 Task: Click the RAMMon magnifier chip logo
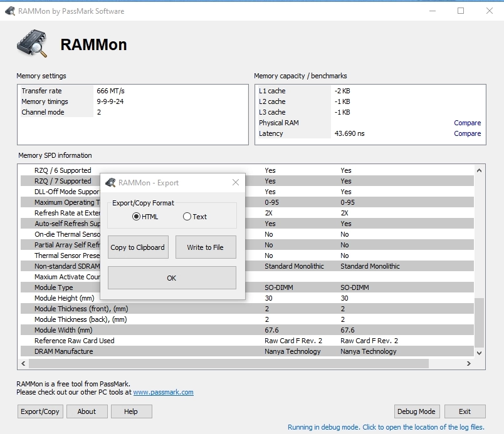click(x=31, y=44)
